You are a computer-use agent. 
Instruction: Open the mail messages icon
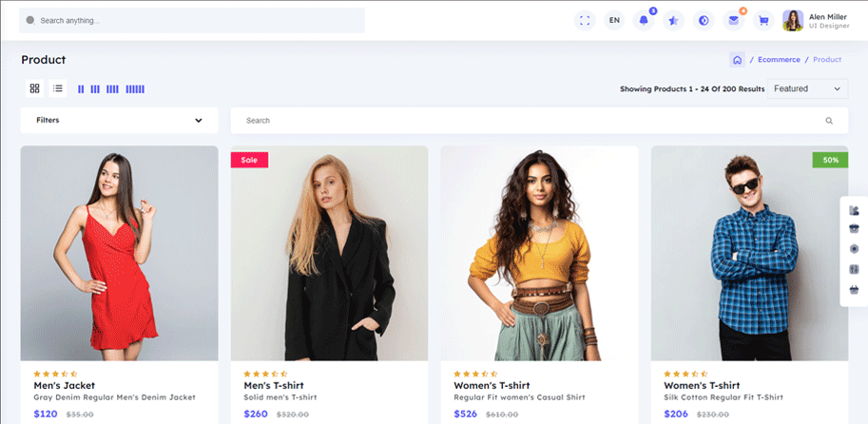733,20
